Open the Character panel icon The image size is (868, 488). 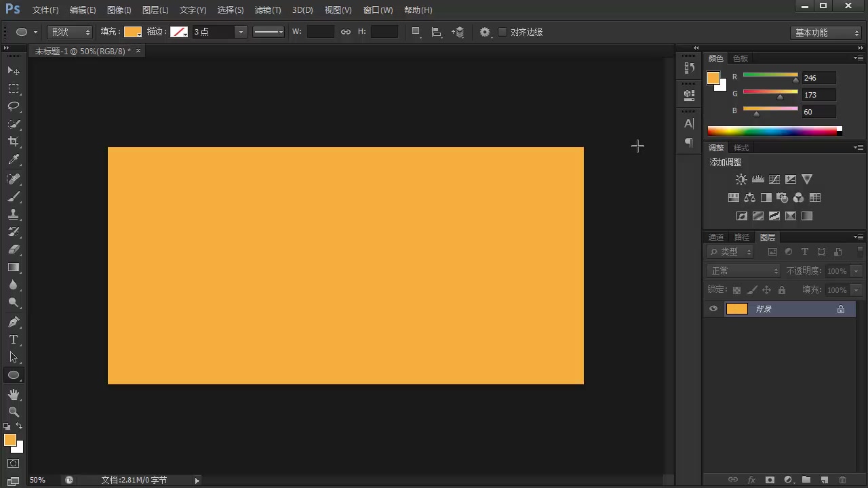point(689,123)
